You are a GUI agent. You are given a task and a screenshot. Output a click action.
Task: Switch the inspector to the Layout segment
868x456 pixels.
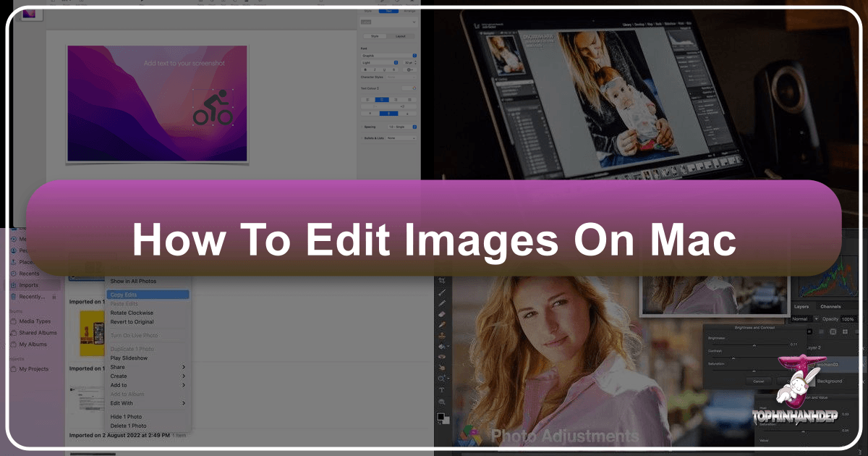point(401,36)
